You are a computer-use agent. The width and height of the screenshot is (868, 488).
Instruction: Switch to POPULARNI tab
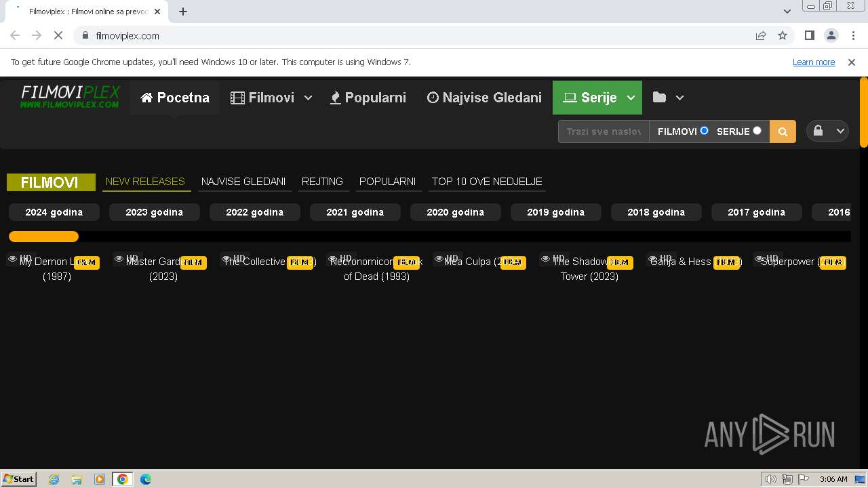coord(387,182)
